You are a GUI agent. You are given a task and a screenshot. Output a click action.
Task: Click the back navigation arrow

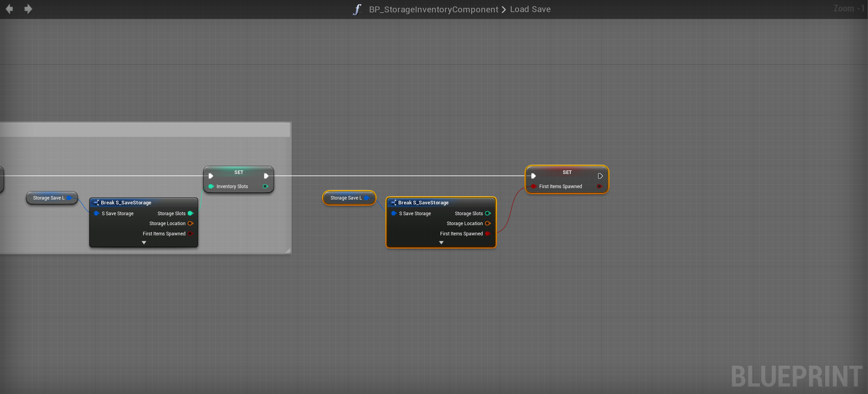(9, 9)
